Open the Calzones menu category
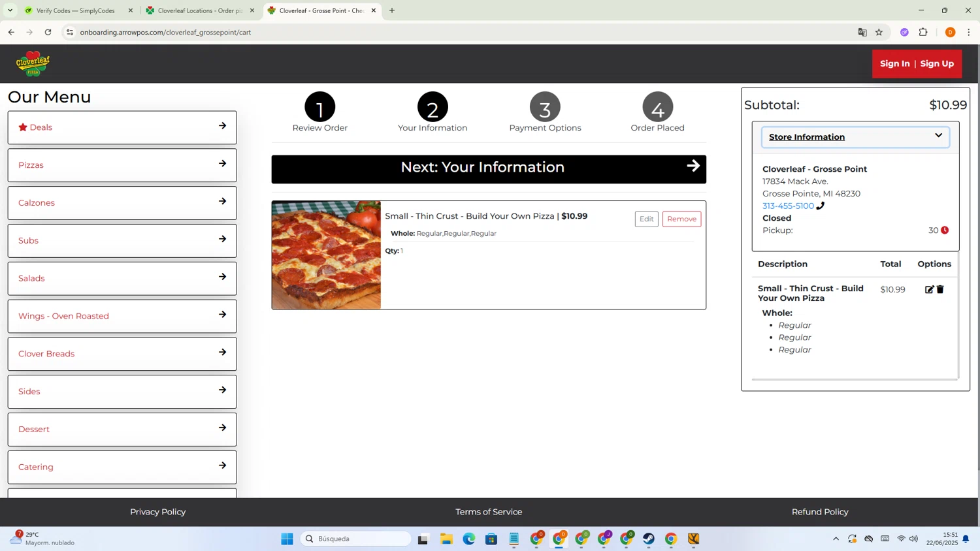Image resolution: width=980 pixels, height=551 pixels. point(122,203)
